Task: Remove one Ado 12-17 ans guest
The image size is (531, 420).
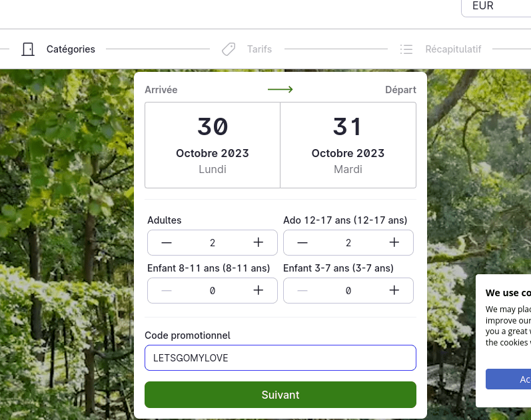Action: pyautogui.click(x=302, y=242)
